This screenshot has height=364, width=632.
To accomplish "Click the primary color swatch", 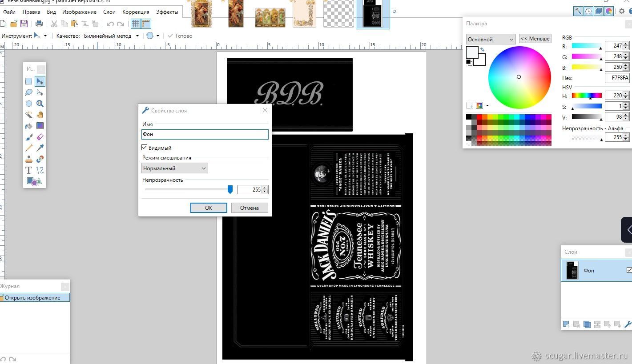I will pyautogui.click(x=472, y=52).
